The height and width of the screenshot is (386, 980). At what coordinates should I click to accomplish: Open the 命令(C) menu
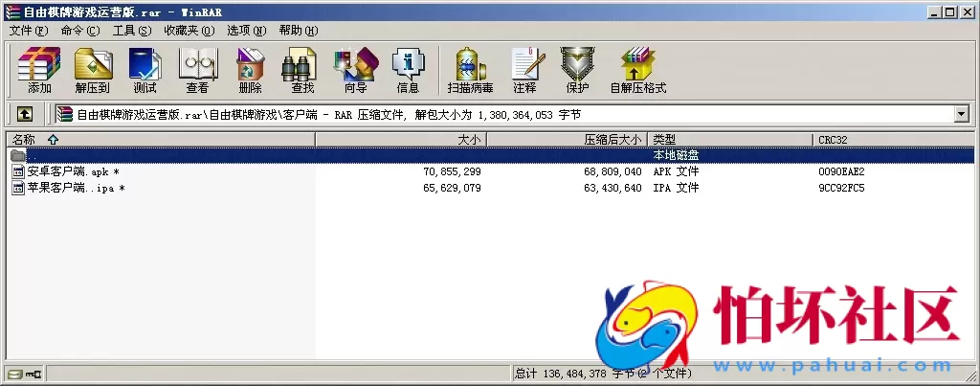pos(80,31)
